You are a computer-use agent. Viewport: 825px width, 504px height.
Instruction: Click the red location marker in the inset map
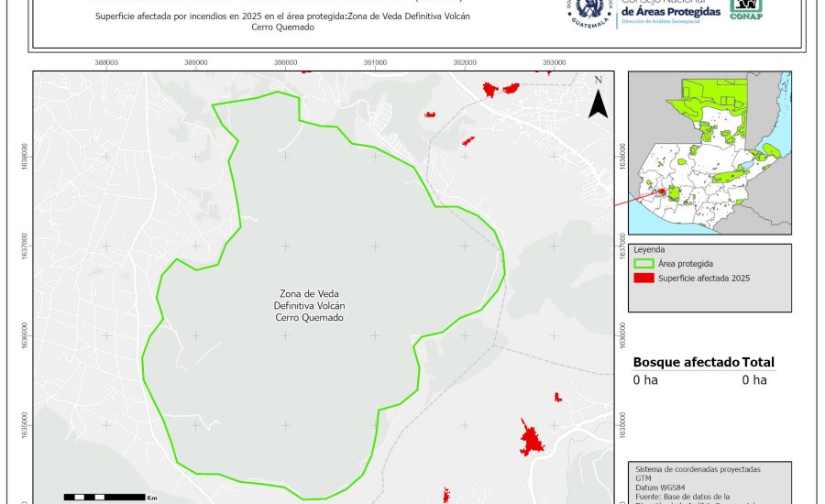pos(662,192)
